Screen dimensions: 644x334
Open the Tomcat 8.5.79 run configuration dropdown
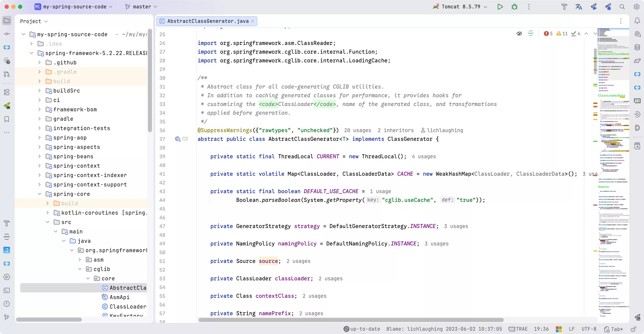460,7
